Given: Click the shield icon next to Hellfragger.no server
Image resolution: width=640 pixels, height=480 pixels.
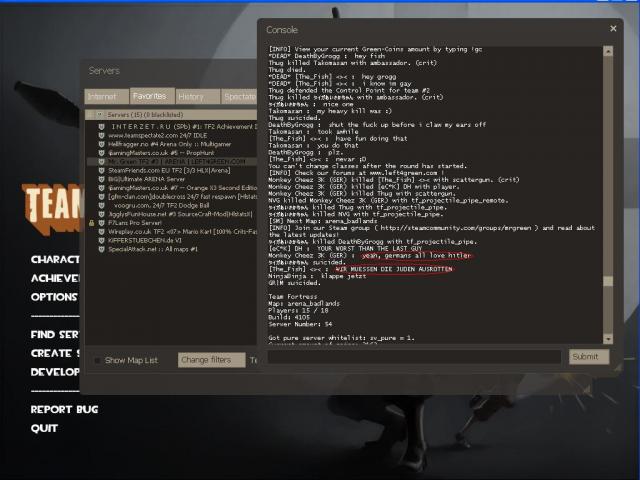Looking at the screenshot, I should [101, 145].
